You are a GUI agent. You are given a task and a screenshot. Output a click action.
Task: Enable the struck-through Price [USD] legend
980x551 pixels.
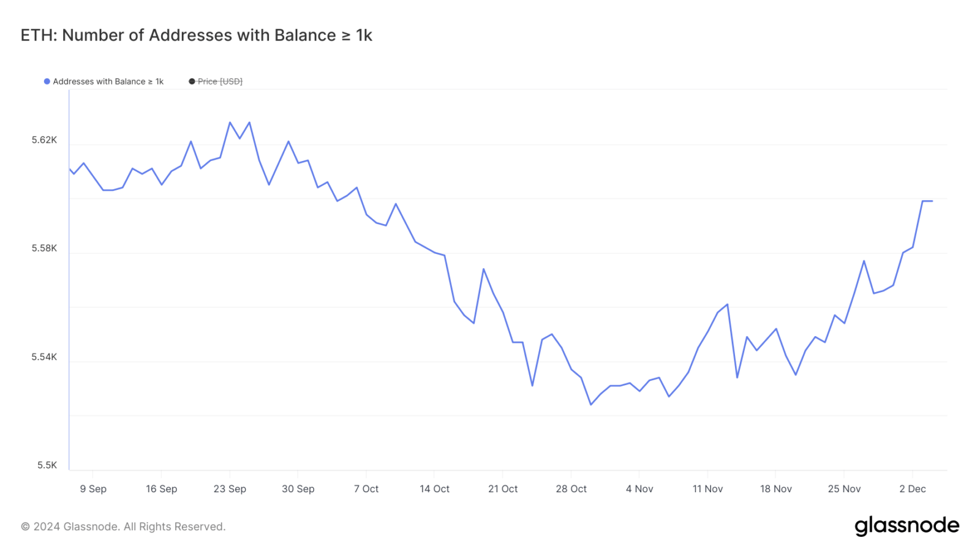click(216, 81)
